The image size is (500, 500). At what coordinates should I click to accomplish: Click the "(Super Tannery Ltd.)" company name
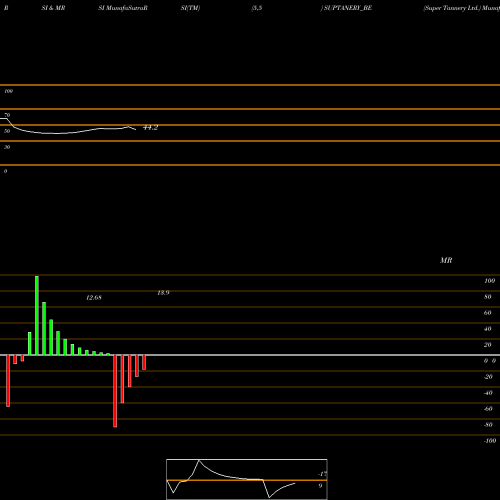point(452,8)
